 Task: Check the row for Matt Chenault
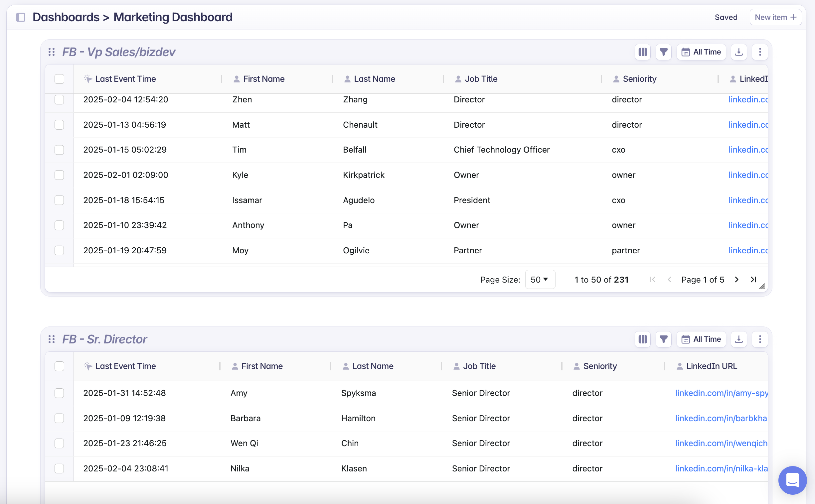[59, 125]
